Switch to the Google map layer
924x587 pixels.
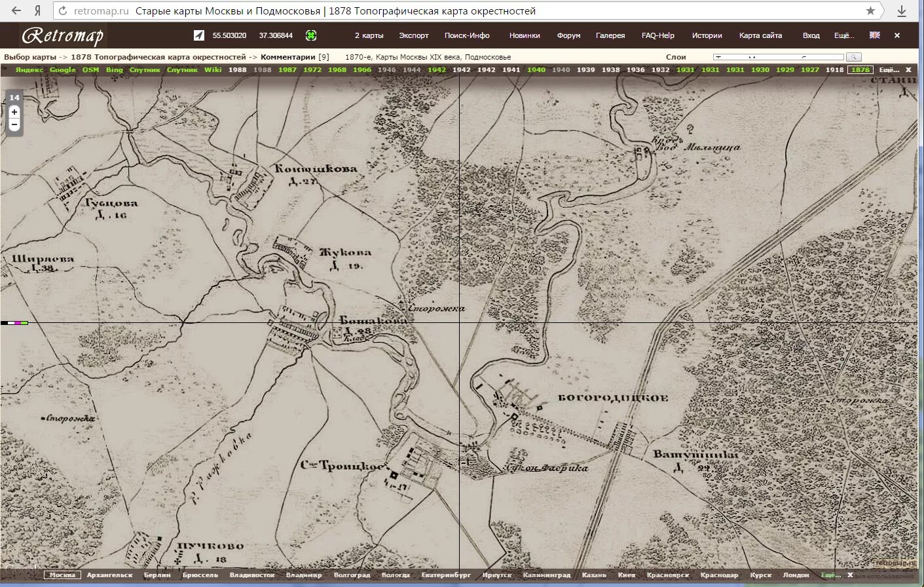(x=63, y=69)
